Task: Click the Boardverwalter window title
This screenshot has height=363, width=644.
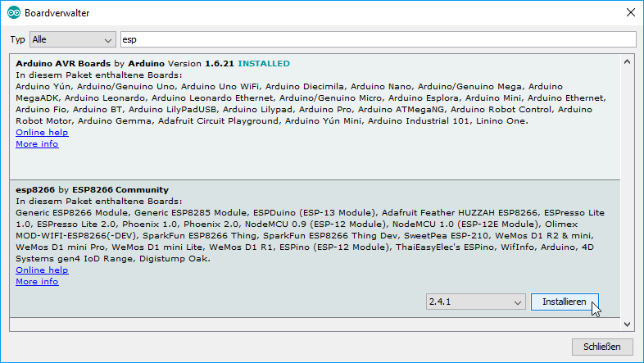Action: pos(57,13)
